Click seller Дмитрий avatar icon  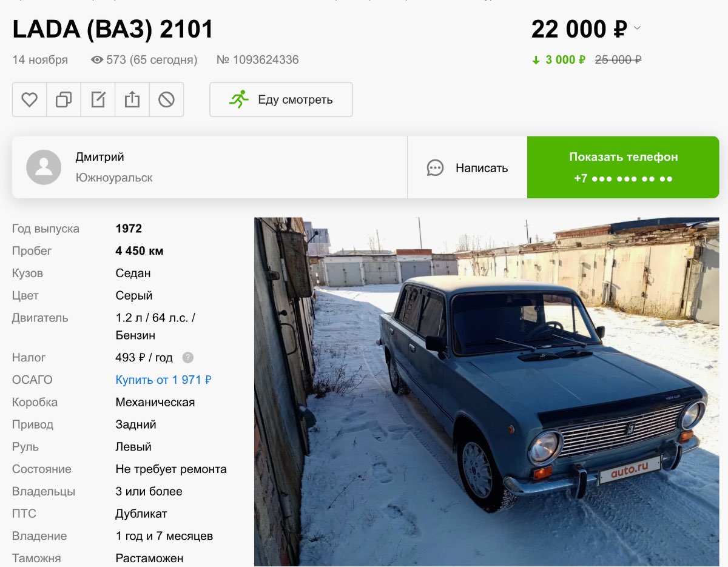tap(44, 167)
